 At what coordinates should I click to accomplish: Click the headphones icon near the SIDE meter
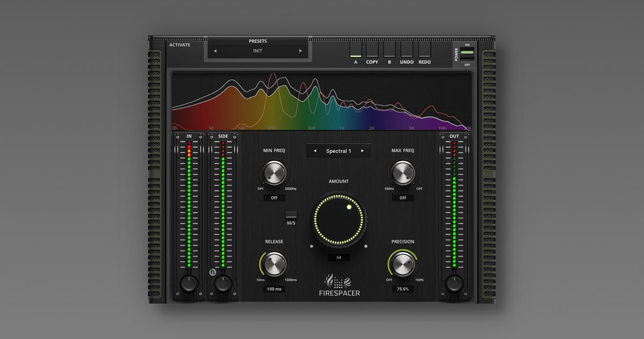(213, 272)
